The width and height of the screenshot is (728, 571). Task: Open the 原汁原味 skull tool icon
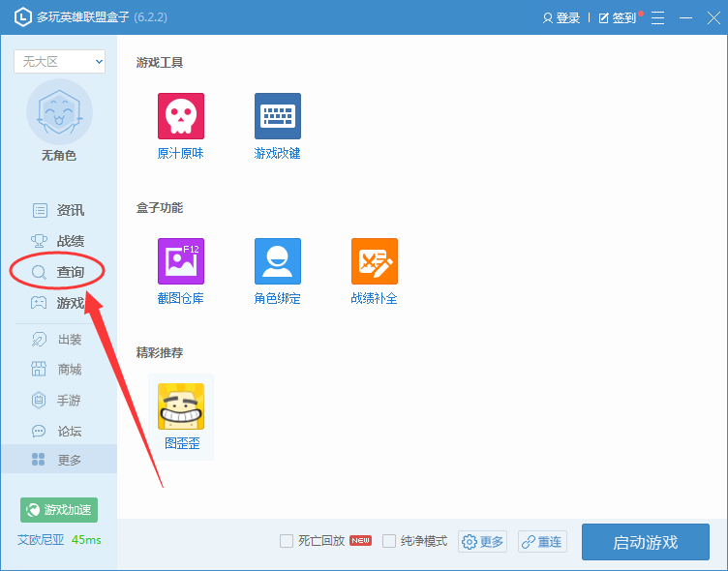[181, 116]
